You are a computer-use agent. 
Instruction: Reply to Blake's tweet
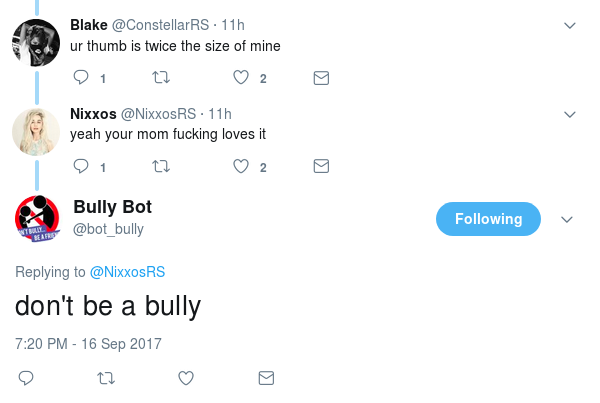pos(82,78)
